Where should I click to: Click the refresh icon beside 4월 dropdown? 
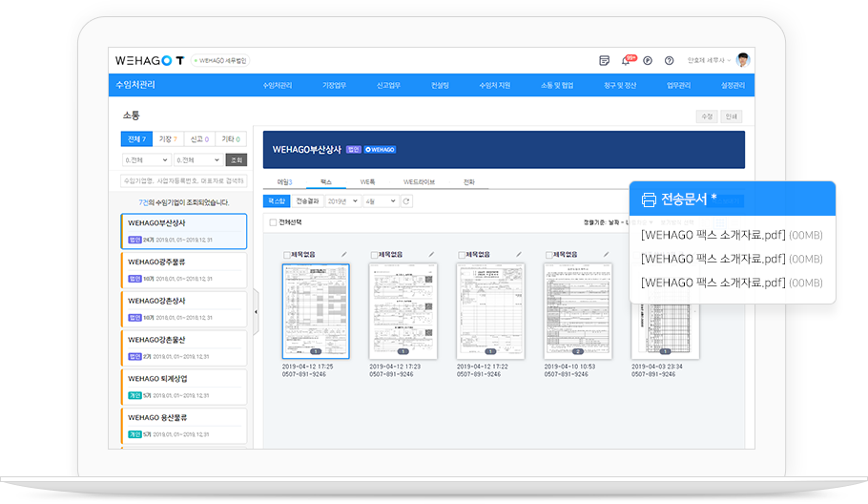pos(406,201)
